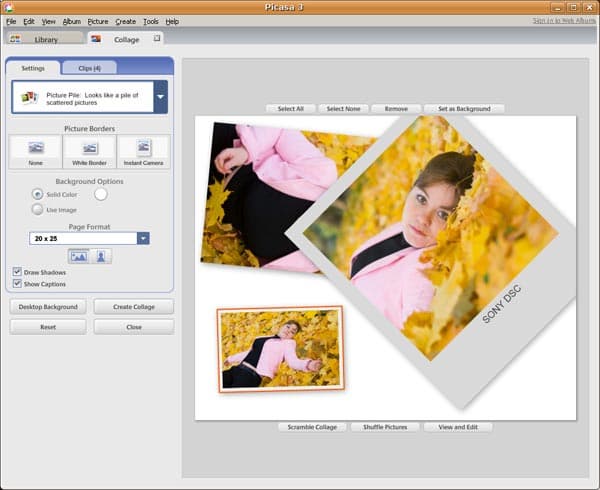
Task: Click the View and Edit button
Action: [458, 427]
